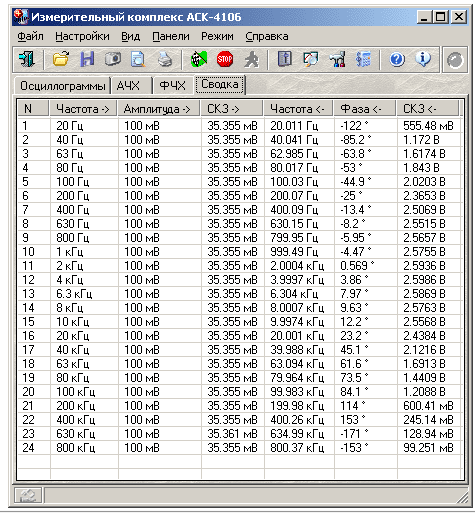The width and height of the screenshot is (475, 513).
Task: Open a file with the folder icon
Action: pos(60,60)
